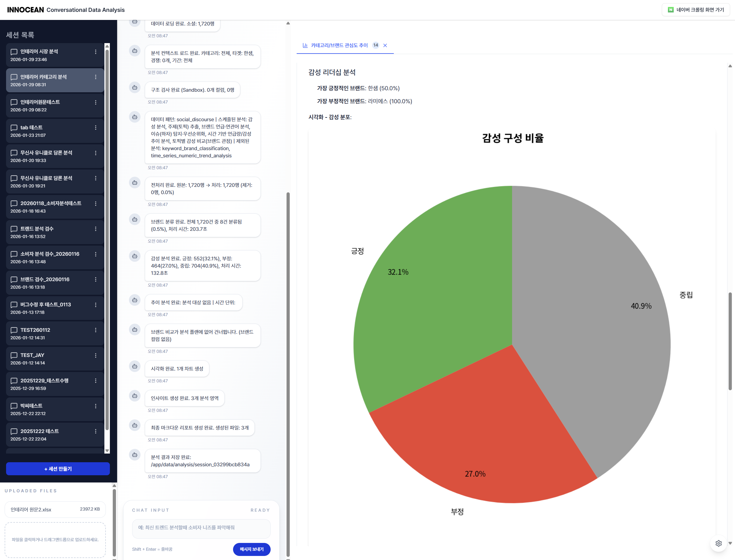
Task: Click the settings gear icon at bottom right
Action: pos(718,543)
